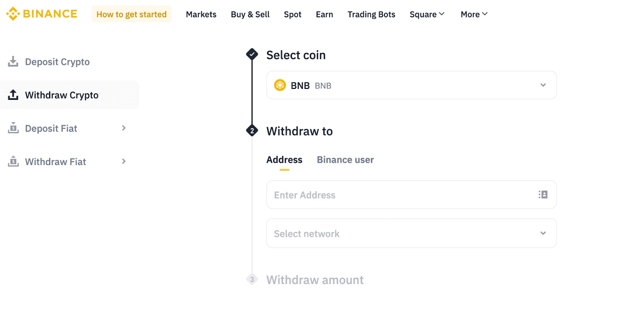The image size is (644, 330).
Task: Expand the Deposit Fiat submenu arrow
Action: tap(124, 128)
